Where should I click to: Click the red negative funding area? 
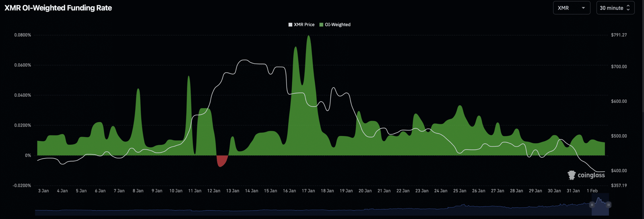tap(221, 160)
